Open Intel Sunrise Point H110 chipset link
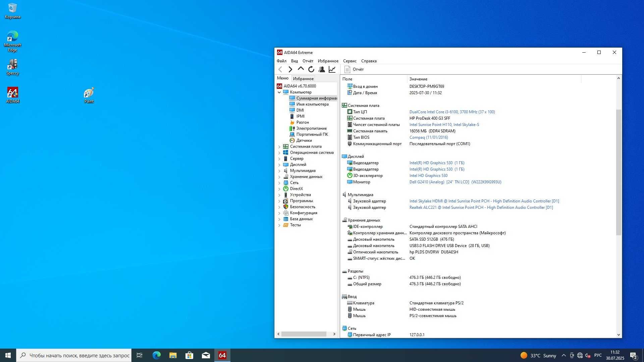This screenshot has width=644, height=362. point(444,125)
